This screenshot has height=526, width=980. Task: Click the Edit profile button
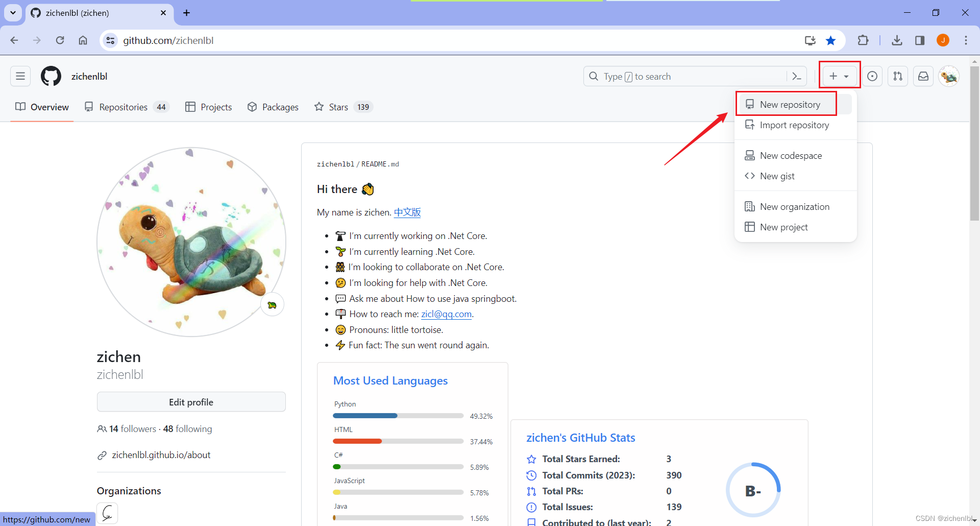tap(191, 402)
